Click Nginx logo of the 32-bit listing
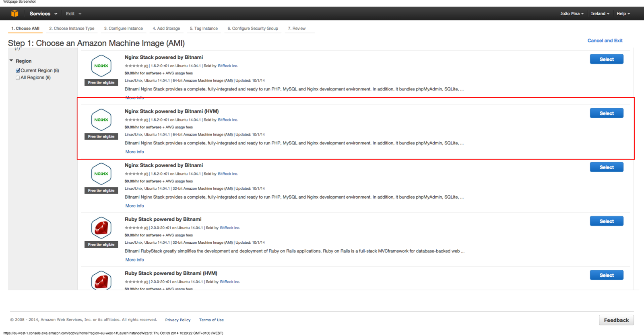Screen dimensions: 644x335 (101, 173)
